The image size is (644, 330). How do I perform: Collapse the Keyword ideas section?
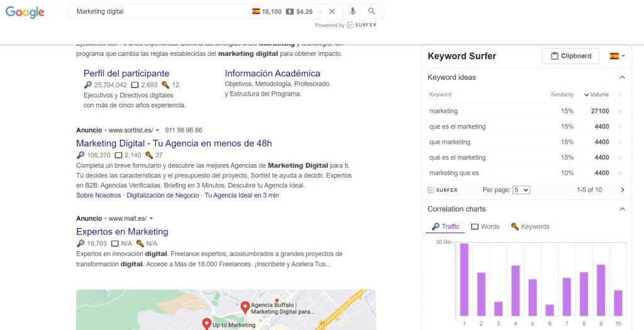[622, 77]
